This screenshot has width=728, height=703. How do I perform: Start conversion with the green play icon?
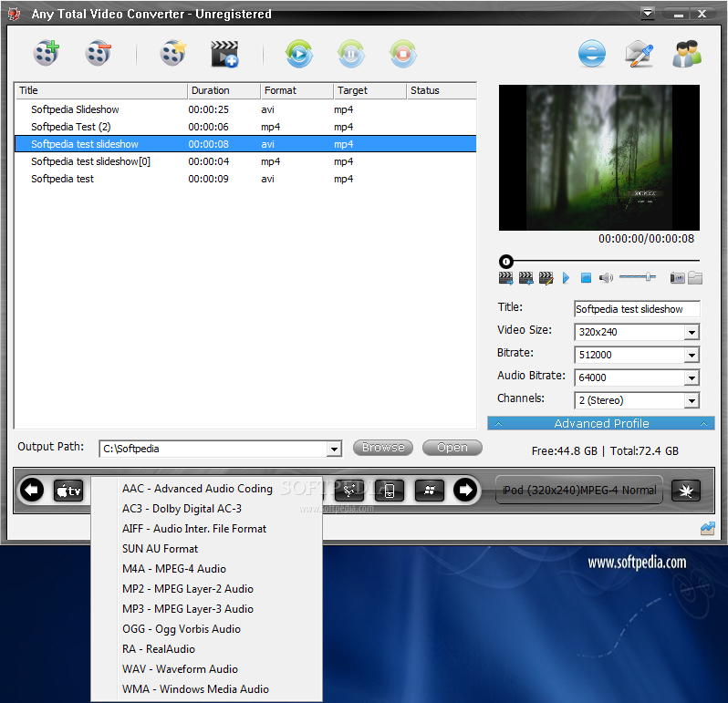299,54
